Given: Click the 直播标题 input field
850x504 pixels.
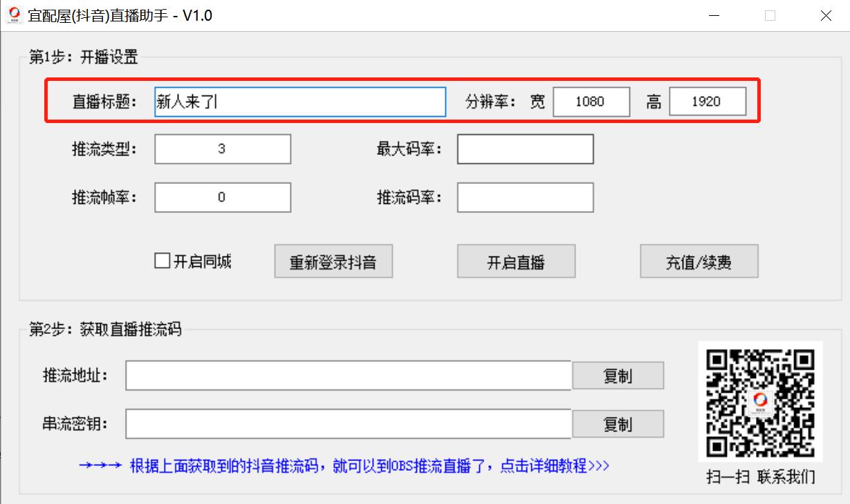Looking at the screenshot, I should click(x=300, y=102).
